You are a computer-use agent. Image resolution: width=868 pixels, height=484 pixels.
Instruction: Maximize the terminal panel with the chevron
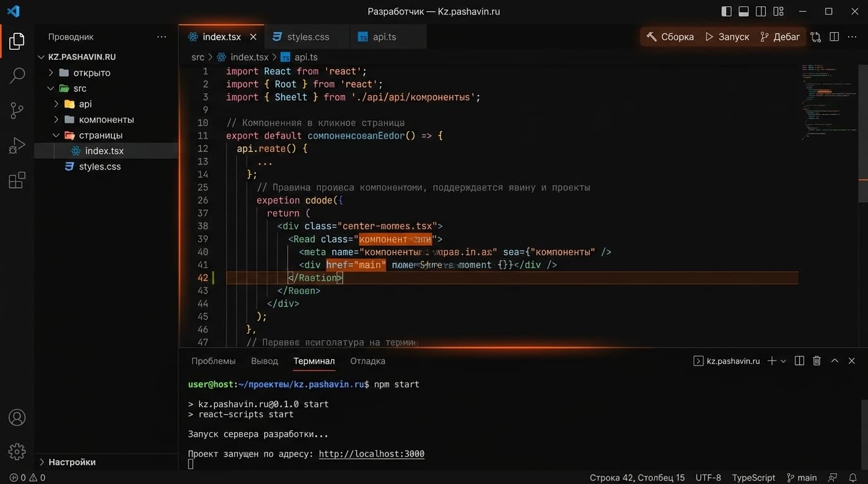point(835,361)
